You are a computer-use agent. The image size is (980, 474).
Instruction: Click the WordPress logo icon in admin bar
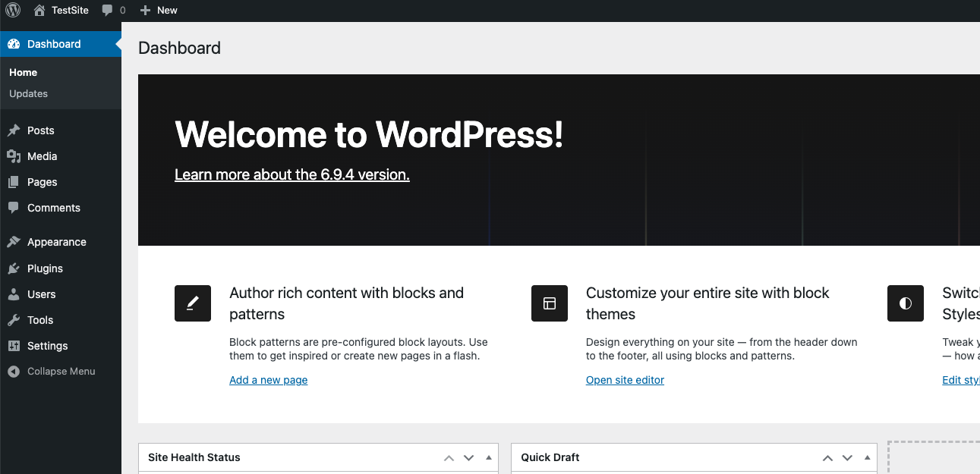pyautogui.click(x=13, y=11)
